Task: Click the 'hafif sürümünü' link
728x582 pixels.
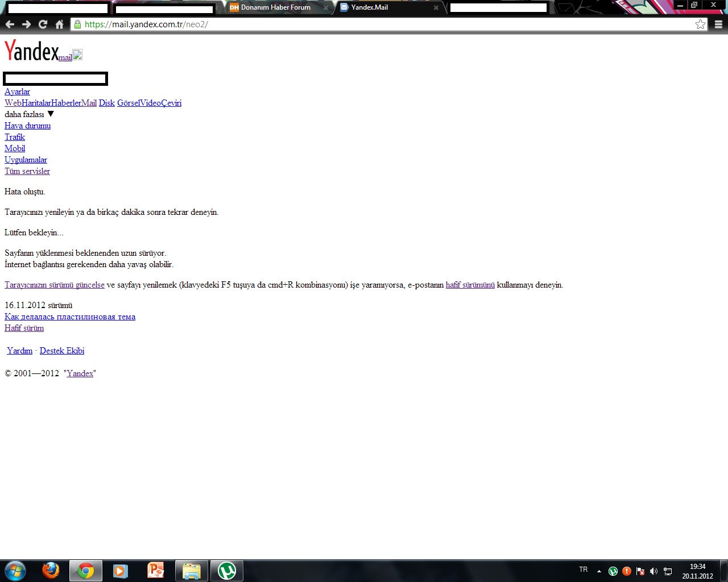Action: pyautogui.click(x=470, y=285)
